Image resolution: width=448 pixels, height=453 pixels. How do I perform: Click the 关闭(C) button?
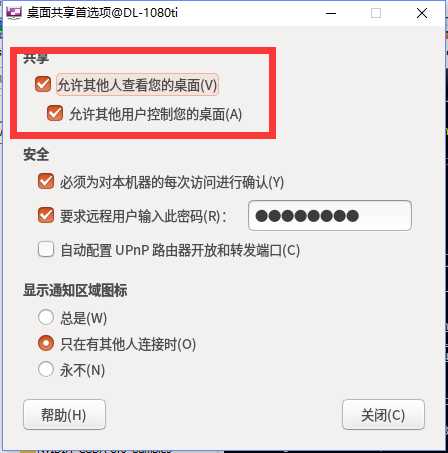383,415
